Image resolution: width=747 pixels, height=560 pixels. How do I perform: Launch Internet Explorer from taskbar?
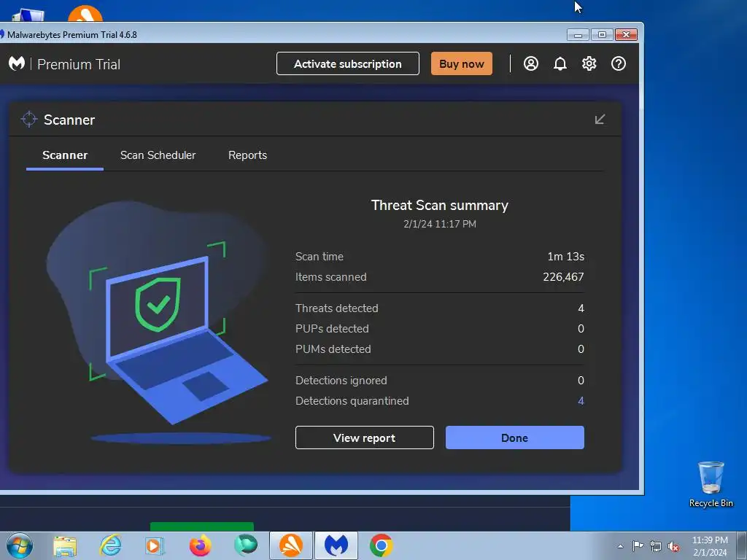(110, 545)
